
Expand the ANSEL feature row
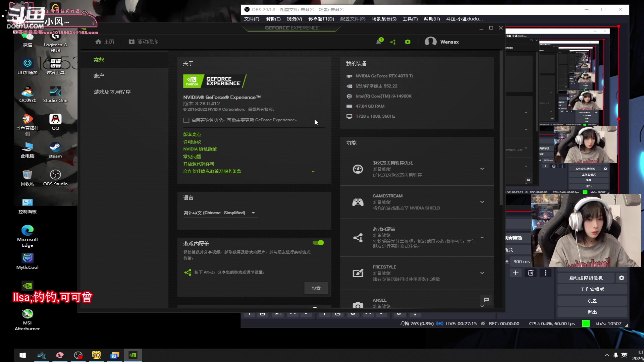tap(482, 306)
